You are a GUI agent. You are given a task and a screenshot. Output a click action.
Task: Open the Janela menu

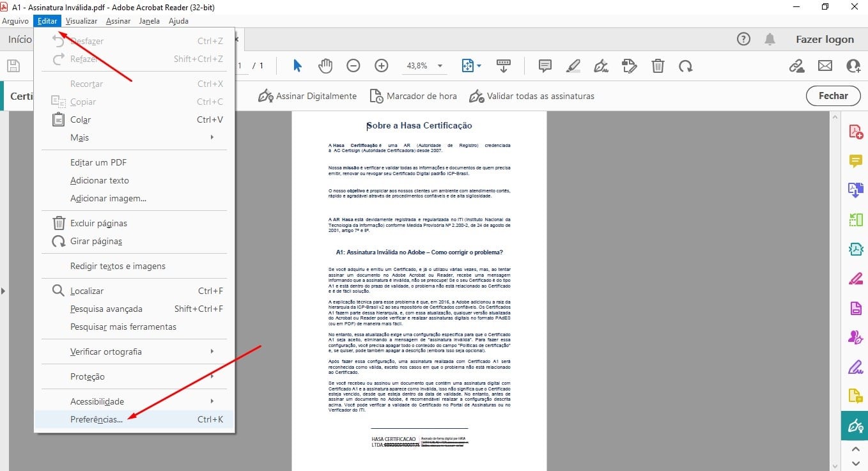tap(149, 21)
